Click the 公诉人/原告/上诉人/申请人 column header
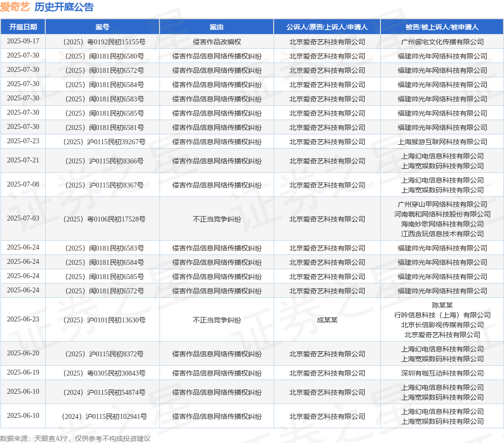 click(327, 27)
